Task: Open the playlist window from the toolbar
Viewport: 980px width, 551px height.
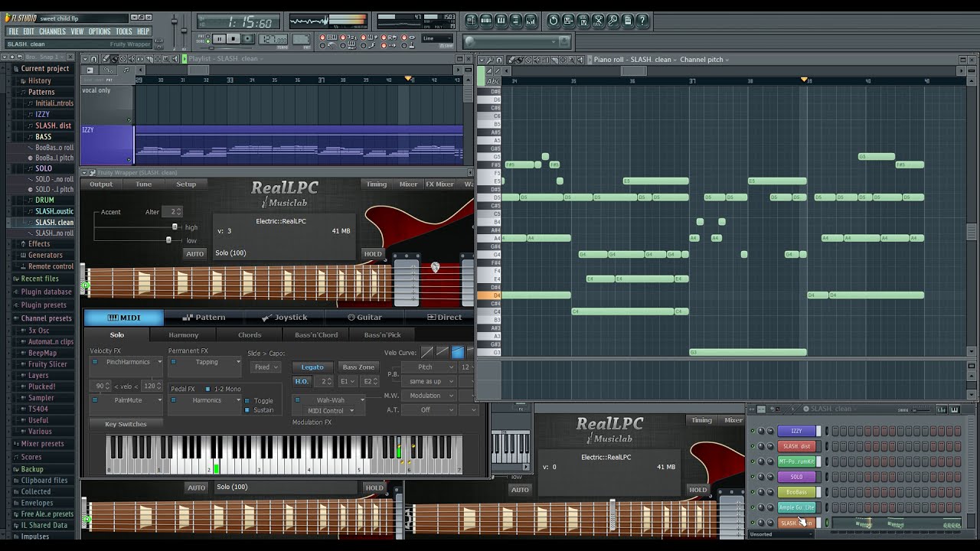Action: [472, 21]
